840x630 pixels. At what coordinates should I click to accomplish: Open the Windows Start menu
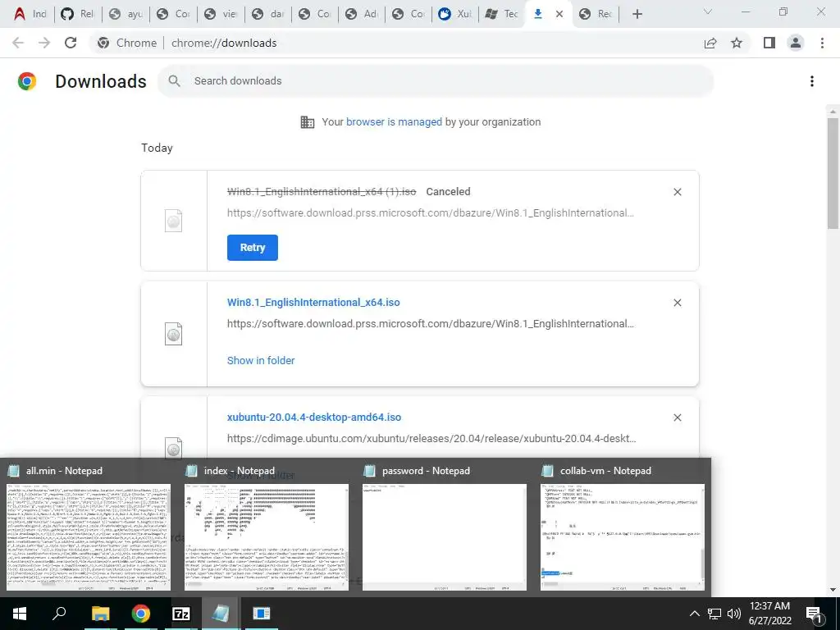tap(20, 614)
